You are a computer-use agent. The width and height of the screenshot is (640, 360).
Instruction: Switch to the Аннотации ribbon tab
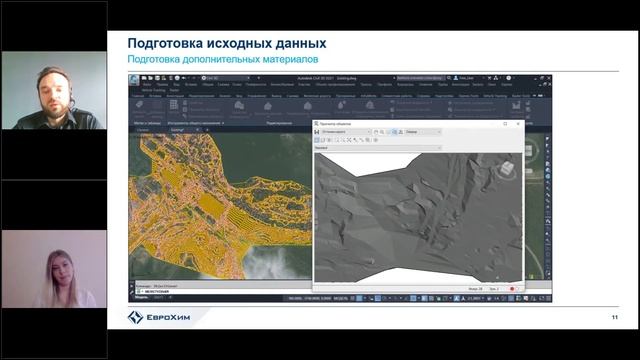[175, 96]
